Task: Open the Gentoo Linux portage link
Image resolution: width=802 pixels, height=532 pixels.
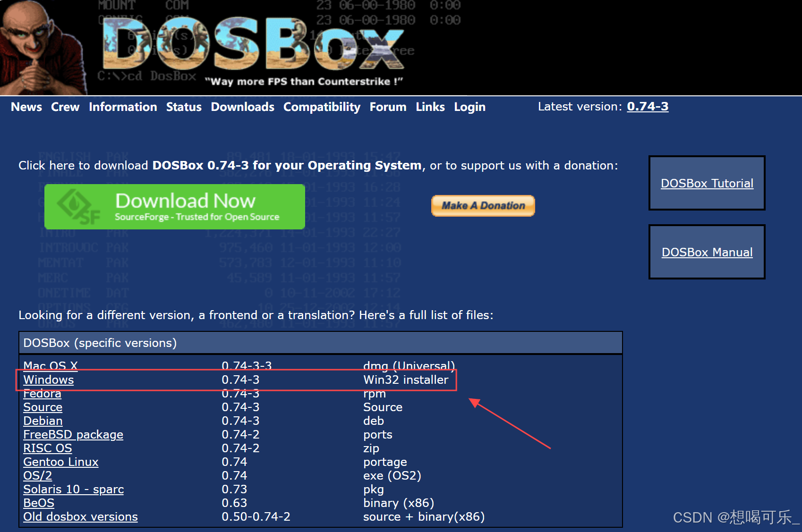Action: (61, 462)
